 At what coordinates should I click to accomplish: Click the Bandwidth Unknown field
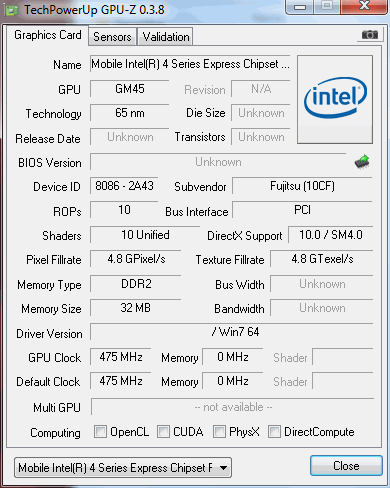point(322,308)
